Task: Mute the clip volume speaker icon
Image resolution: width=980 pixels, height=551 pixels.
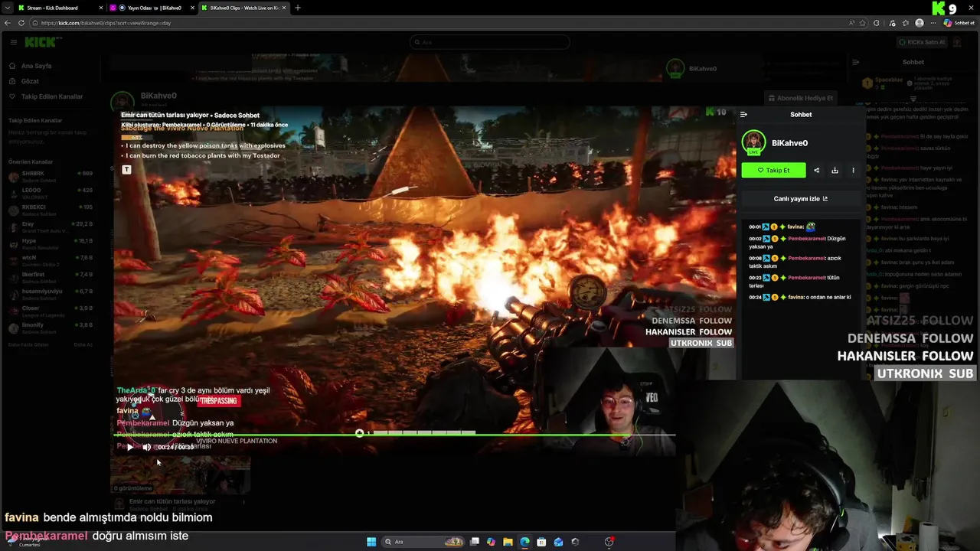Action: click(146, 447)
